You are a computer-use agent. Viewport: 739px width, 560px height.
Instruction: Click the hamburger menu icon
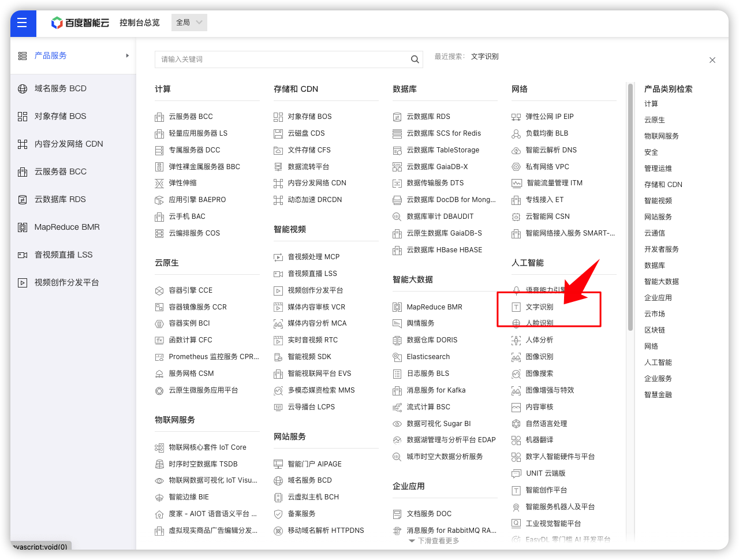pyautogui.click(x=23, y=23)
